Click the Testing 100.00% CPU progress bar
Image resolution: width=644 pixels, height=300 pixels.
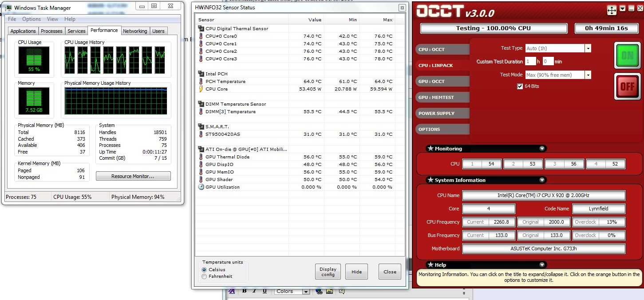(494, 28)
